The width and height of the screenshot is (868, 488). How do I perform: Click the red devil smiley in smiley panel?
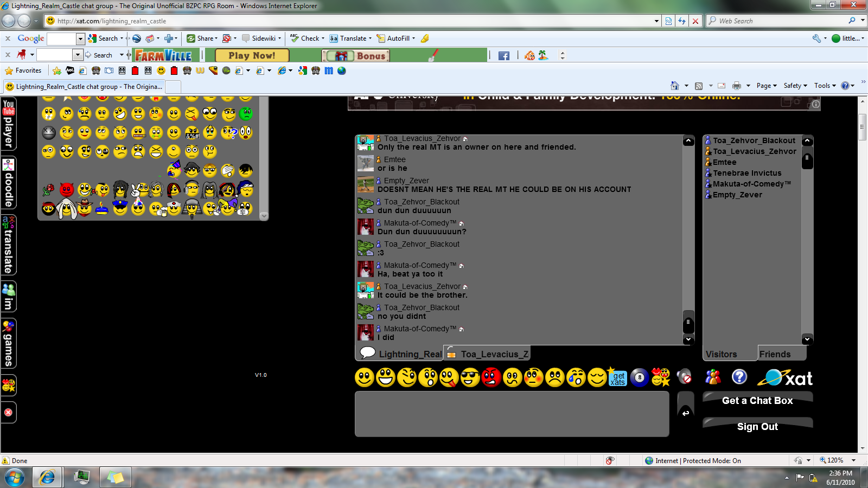[x=67, y=189]
